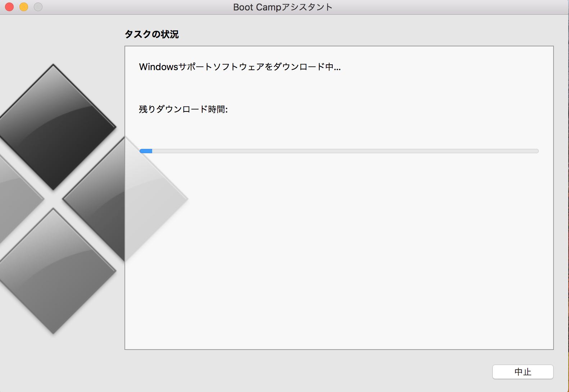This screenshot has height=392, width=569.
Task: Click the 'Windowsサポートソフトウェアをダウンロード中...' status text
Action: (240, 67)
